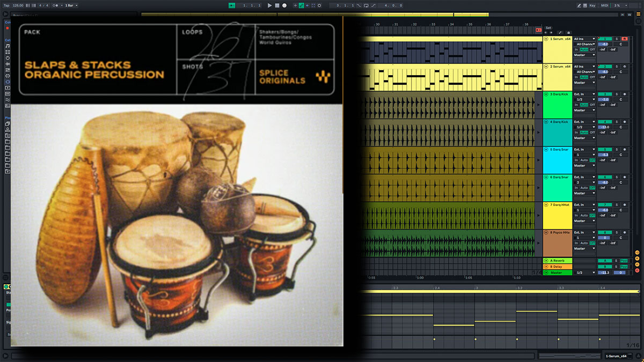Image resolution: width=644 pixels, height=362 pixels.
Task: Arm the 7 Darq HHat track
Action: (624, 205)
